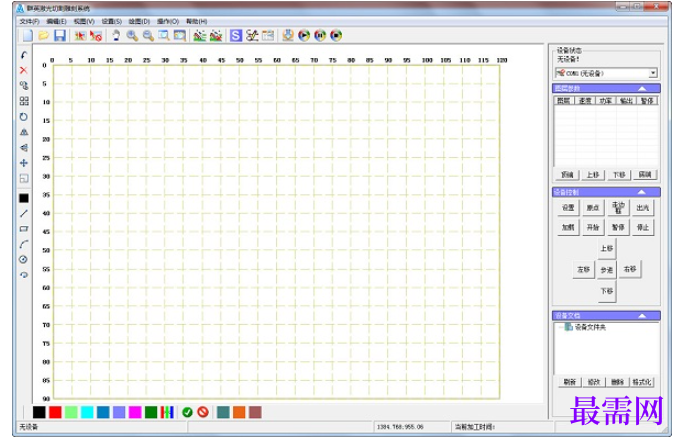The height and width of the screenshot is (442, 682).
Task: Click the 停止 button in device control
Action: [642, 228]
